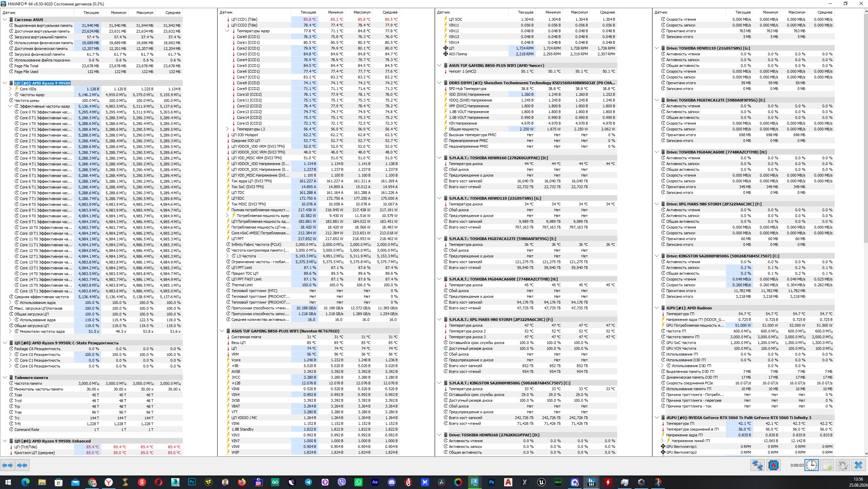The width and height of the screenshot is (868, 489).
Task: Expand Множители частоты ядра row
Action: pyautogui.click(x=10, y=331)
